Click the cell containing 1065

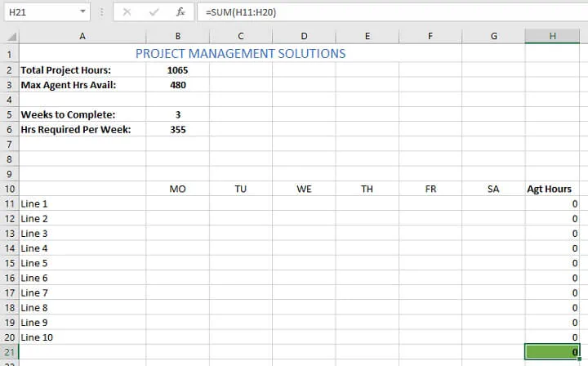coord(178,70)
